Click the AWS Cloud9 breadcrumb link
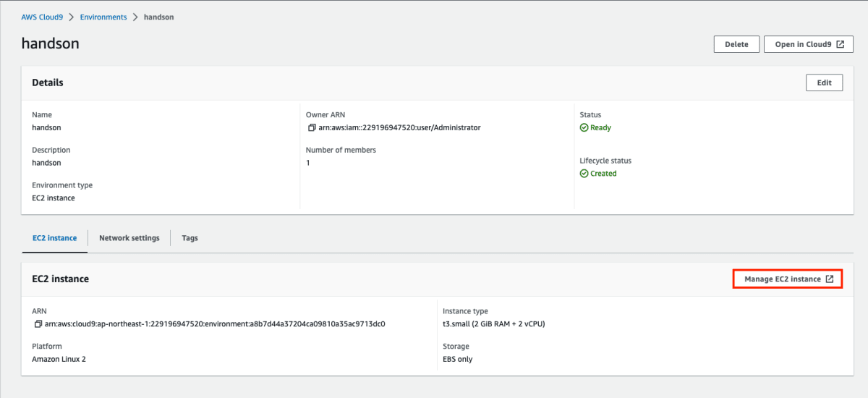 [44, 17]
